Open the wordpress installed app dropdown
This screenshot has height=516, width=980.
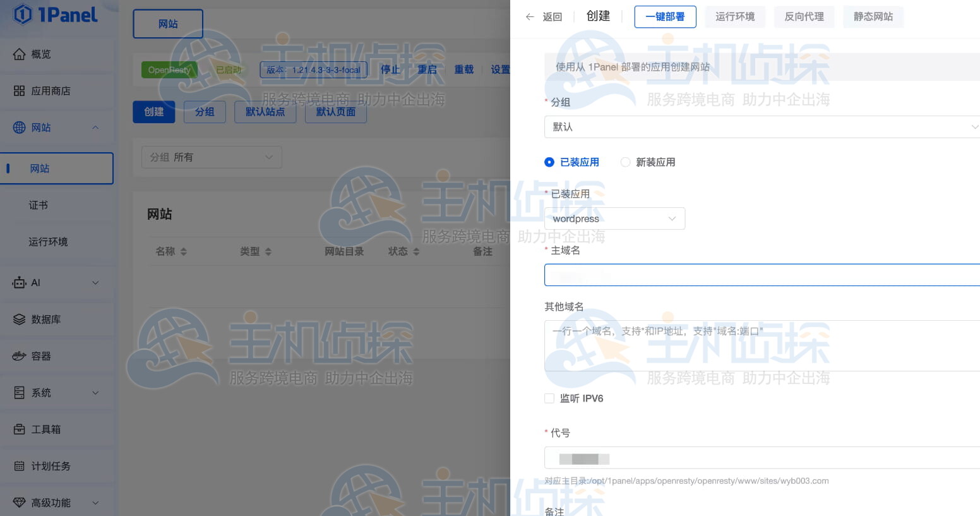click(614, 219)
